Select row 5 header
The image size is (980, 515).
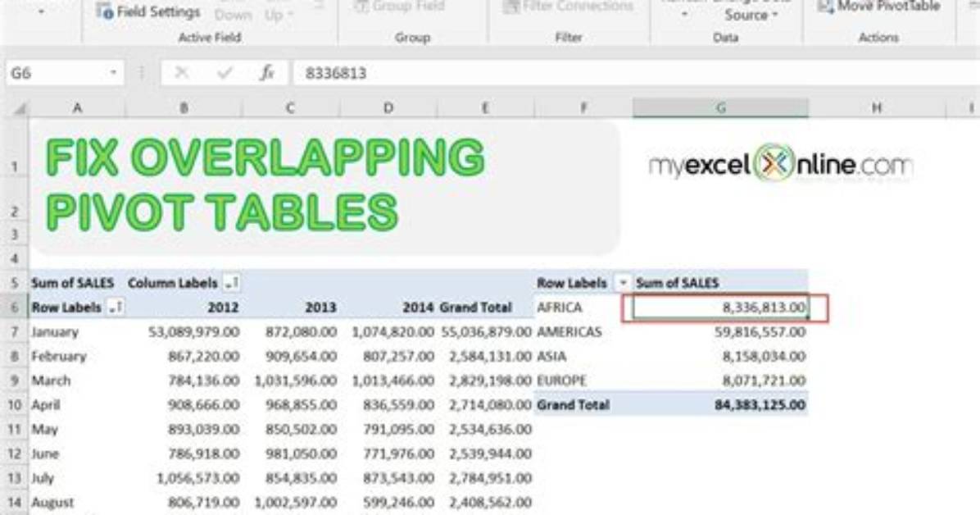(15, 283)
